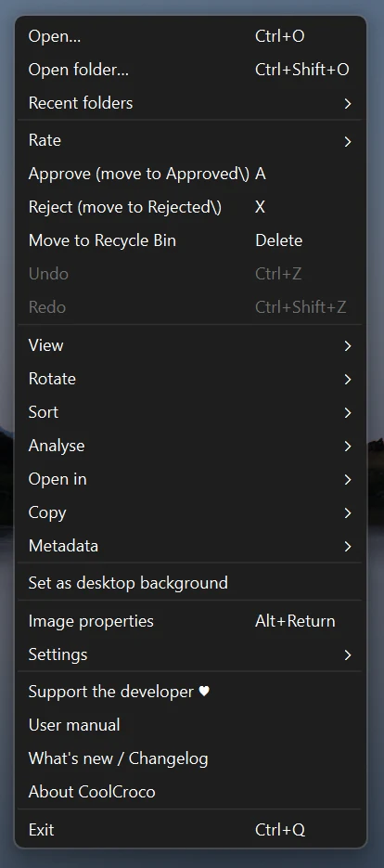Move image to Recycle Bin
Screen dimensions: 384x868
tap(190, 240)
